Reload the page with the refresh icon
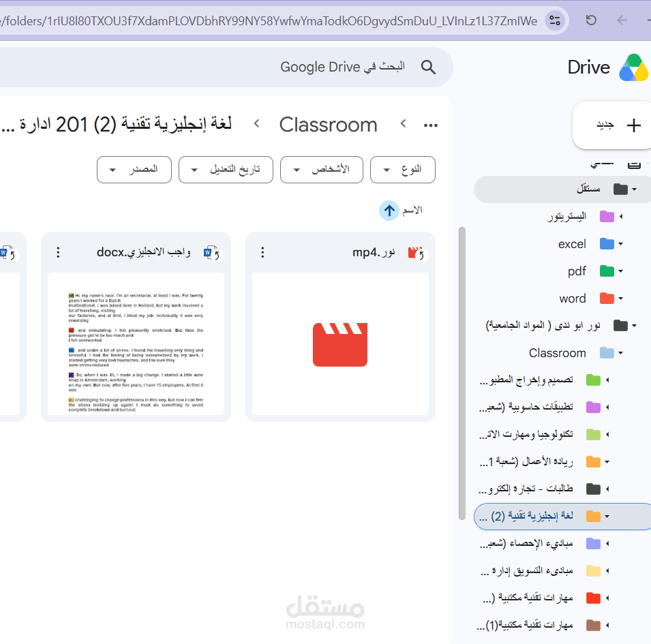The height and width of the screenshot is (644, 651). coord(591,20)
